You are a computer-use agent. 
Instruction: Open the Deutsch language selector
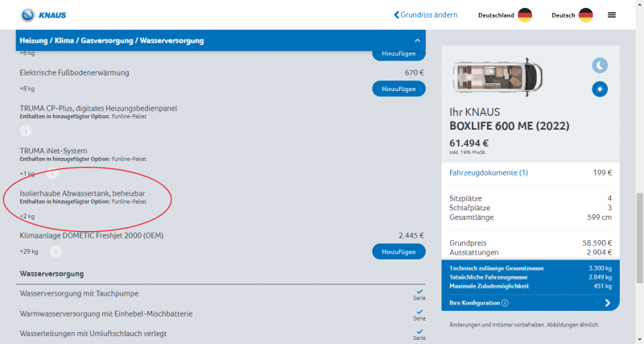(x=572, y=15)
